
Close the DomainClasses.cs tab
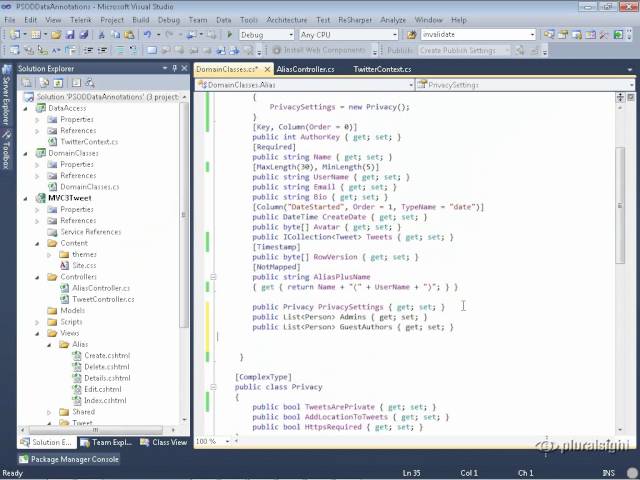(267, 69)
